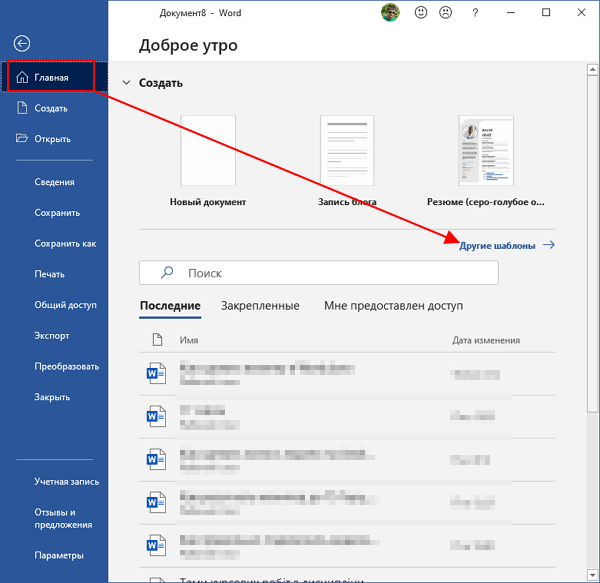Viewport: 600px width, 583px height.
Task: Open the fourth recent Word document icon
Action: click(x=157, y=502)
